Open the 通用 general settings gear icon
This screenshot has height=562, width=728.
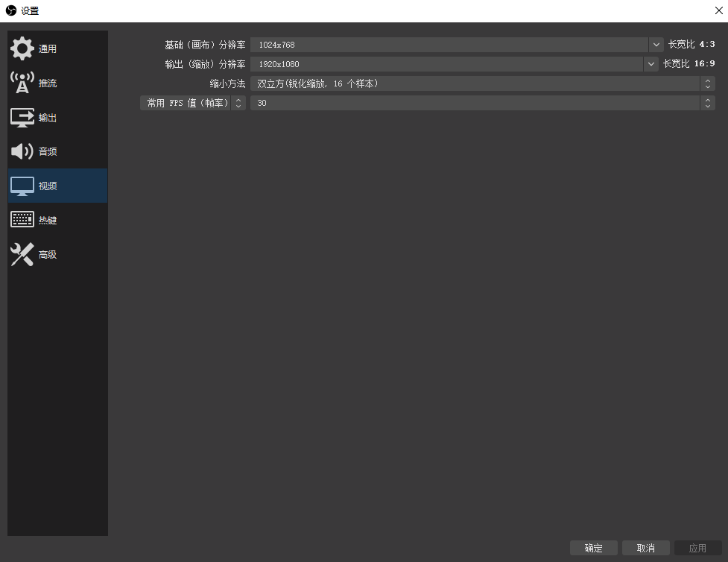[22, 48]
